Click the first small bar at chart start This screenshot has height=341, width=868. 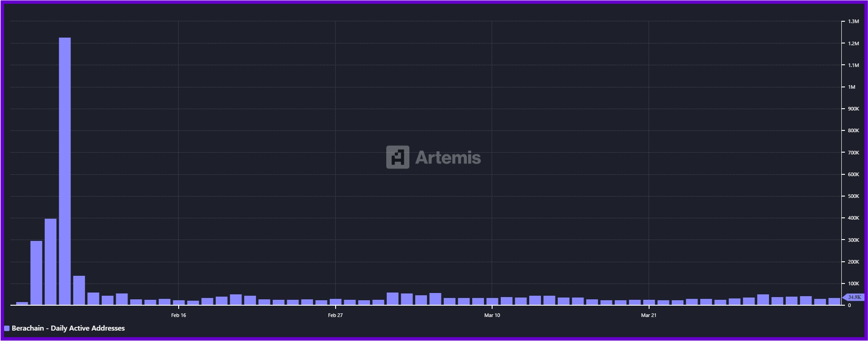22,303
